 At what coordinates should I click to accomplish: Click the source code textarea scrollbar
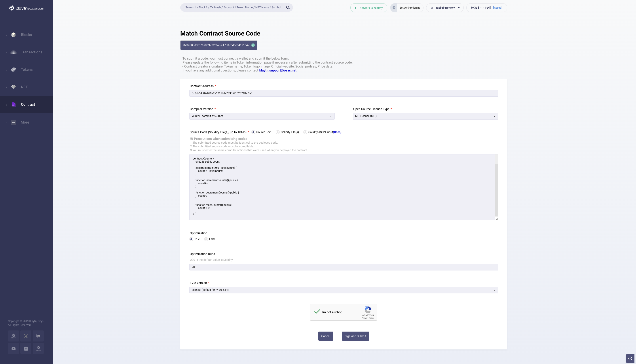click(x=496, y=190)
